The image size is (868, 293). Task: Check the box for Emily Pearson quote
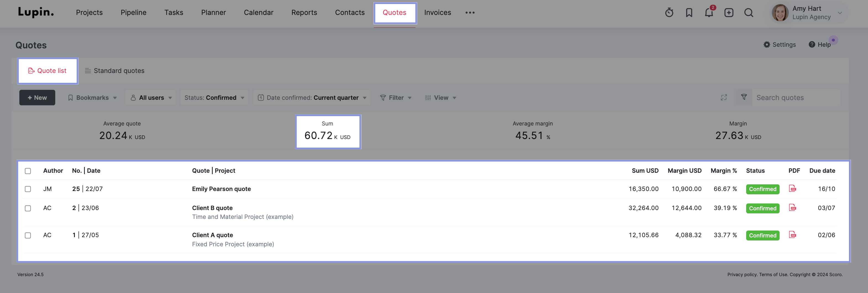[x=28, y=189]
